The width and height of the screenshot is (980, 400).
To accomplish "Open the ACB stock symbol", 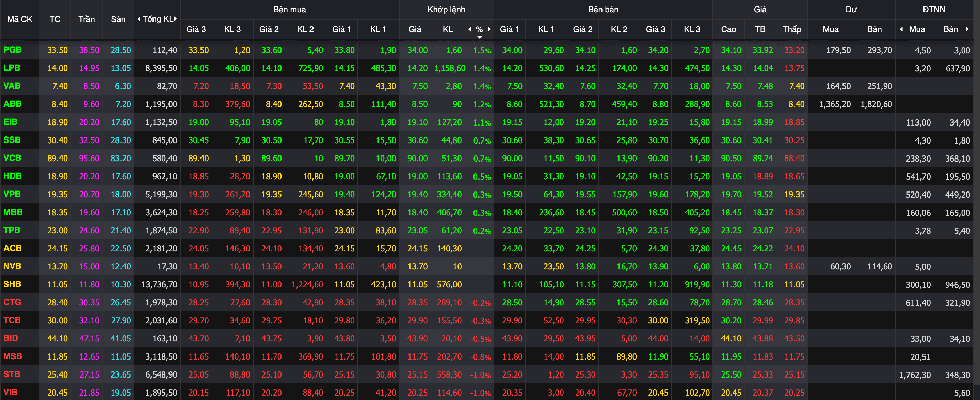I will (x=13, y=248).
